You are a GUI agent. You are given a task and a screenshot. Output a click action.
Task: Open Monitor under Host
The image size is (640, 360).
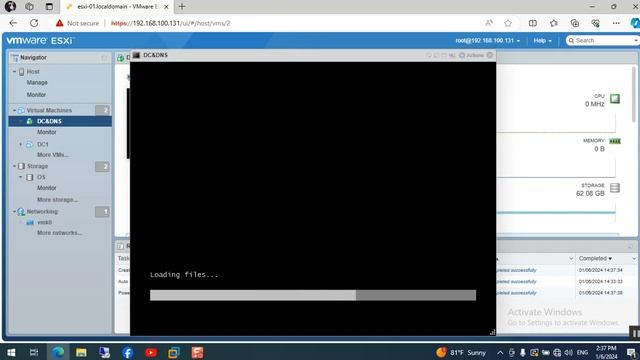point(36,94)
